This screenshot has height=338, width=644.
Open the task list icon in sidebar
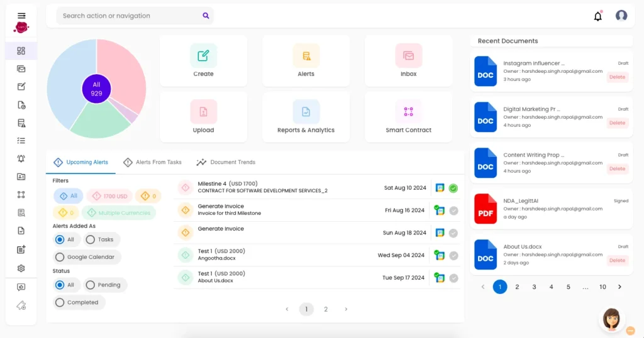tap(21, 141)
